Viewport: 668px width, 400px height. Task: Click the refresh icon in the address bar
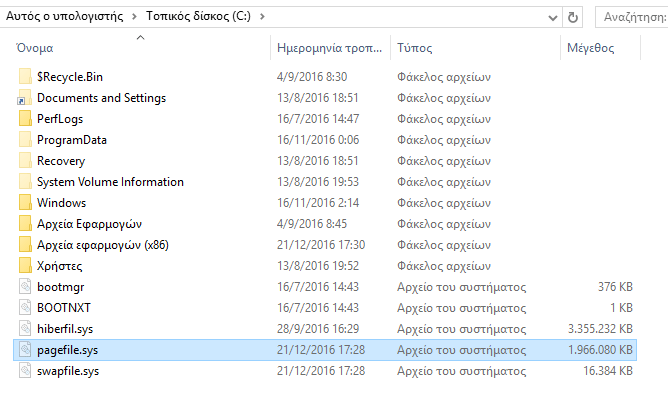(x=573, y=17)
